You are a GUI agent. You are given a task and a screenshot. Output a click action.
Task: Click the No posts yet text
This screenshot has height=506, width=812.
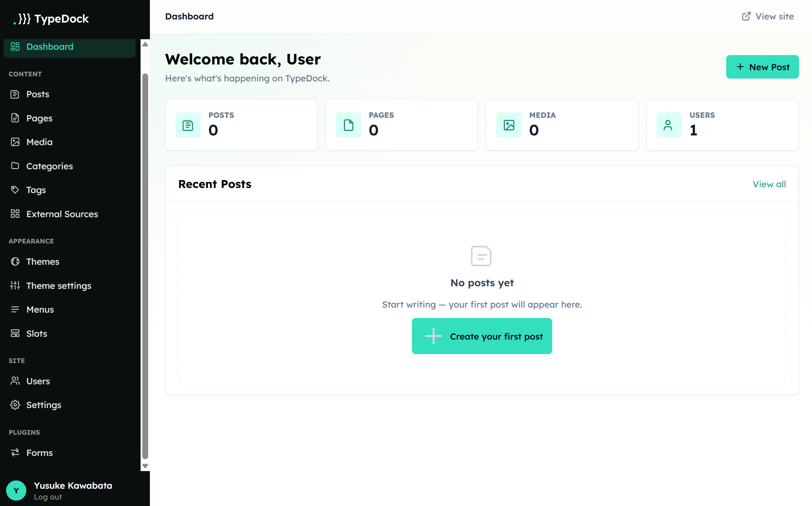[x=482, y=283]
